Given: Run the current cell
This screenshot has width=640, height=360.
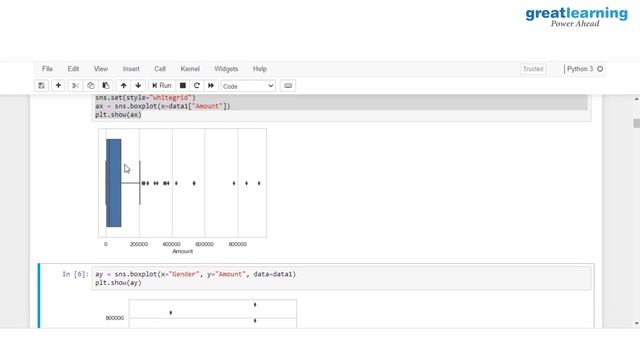Looking at the screenshot, I should point(162,86).
